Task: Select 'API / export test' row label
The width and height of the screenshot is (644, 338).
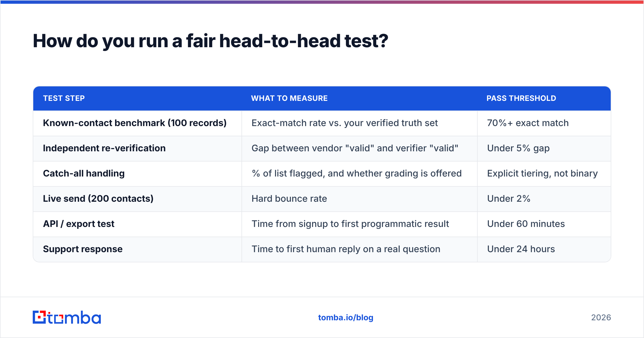Action: 79,224
